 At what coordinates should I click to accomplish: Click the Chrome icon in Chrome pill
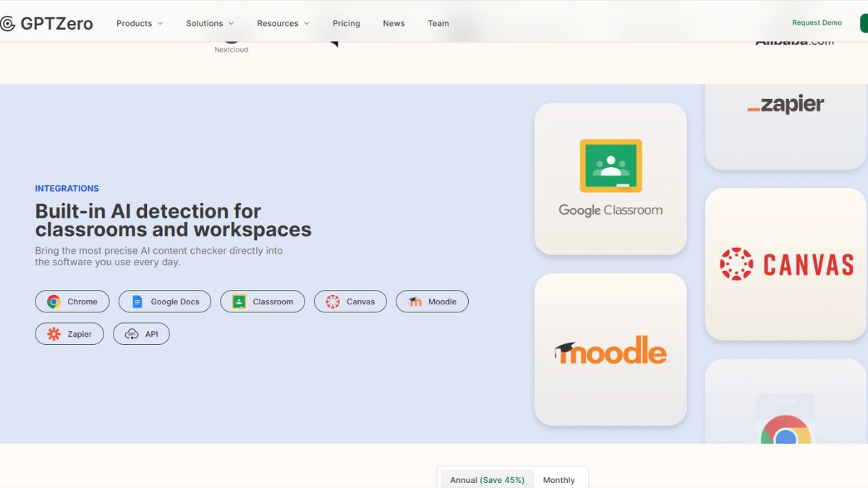pyautogui.click(x=54, y=301)
